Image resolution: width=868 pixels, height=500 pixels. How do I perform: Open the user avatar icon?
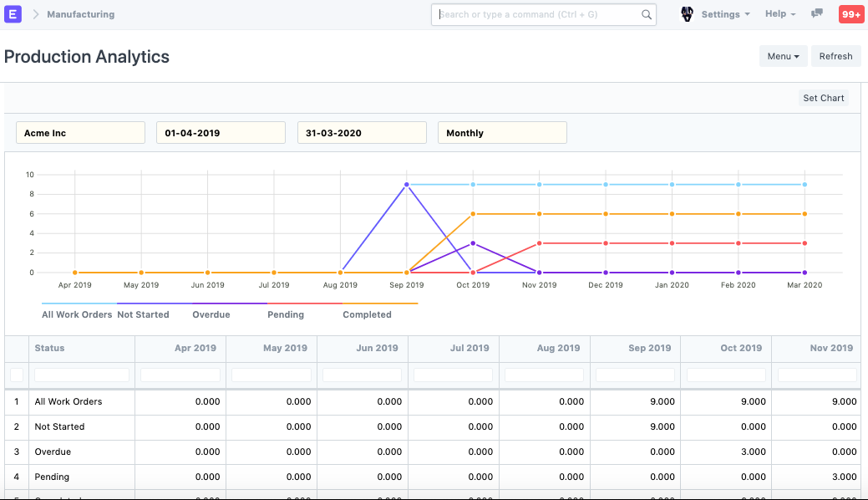[687, 14]
